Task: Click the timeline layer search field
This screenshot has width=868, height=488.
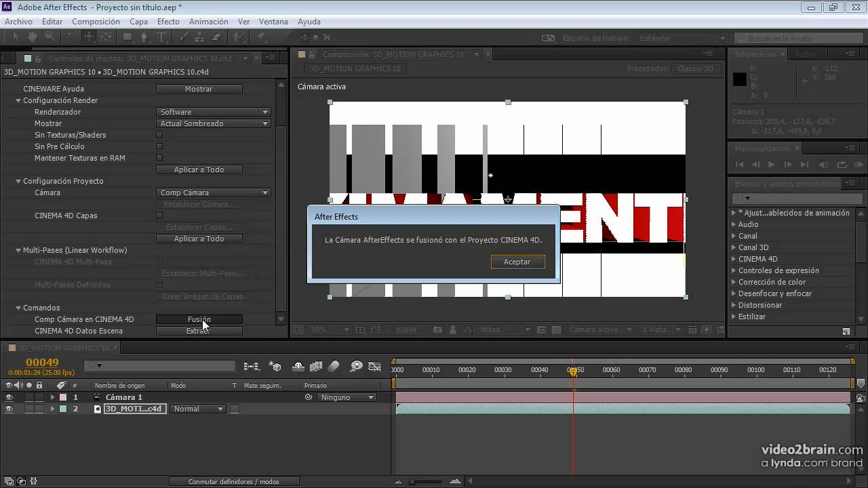Action: click(x=159, y=366)
